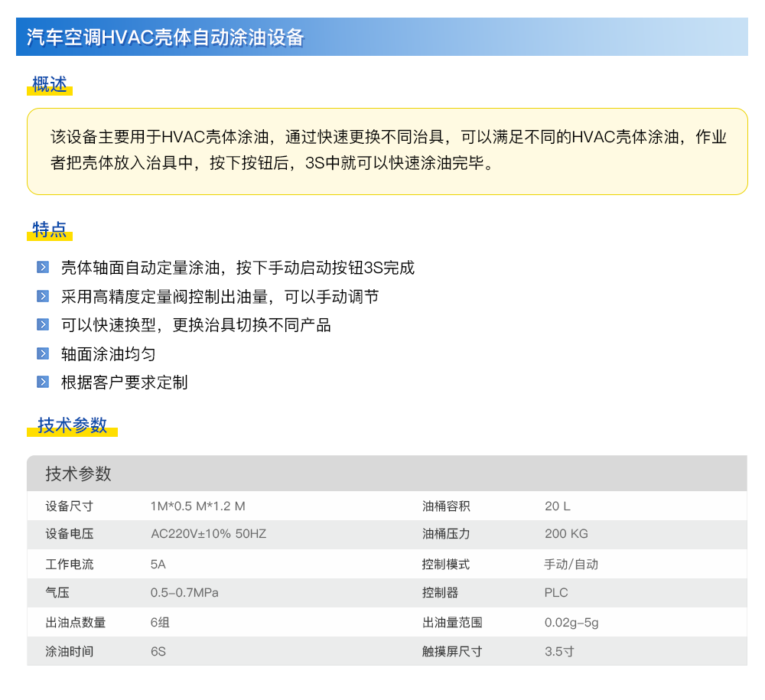Click the 设备尺寸 label in table

tap(69, 506)
